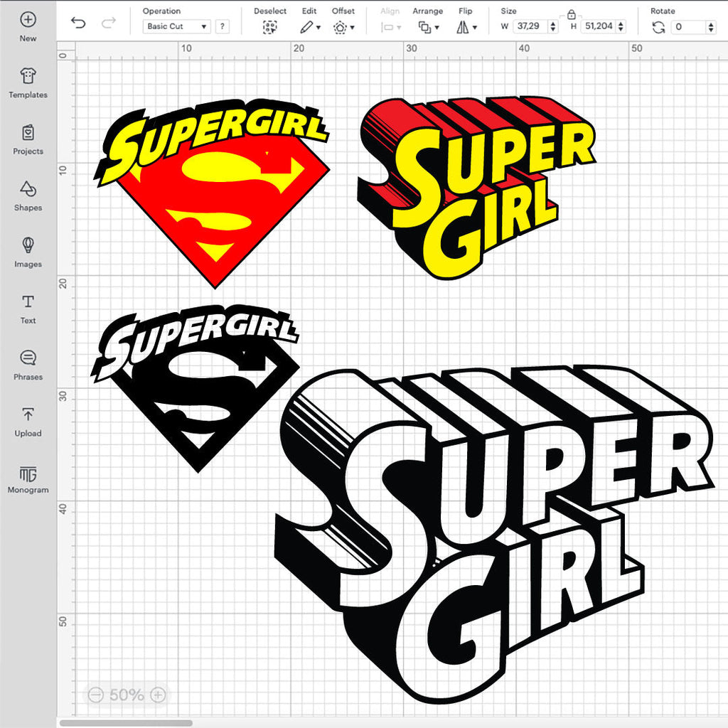Select the colored 3D Super Girl logo
Image resolution: width=728 pixels, height=728 pixels.
476,187
